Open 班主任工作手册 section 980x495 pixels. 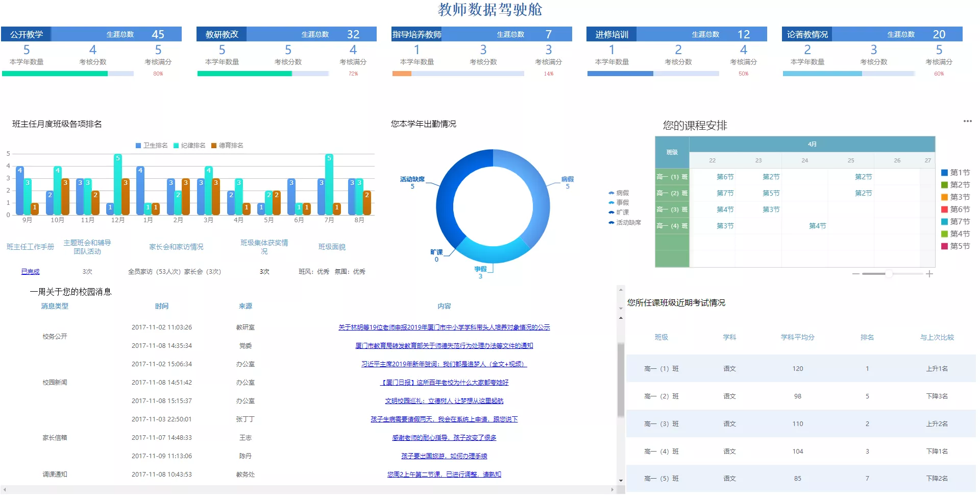(x=30, y=247)
